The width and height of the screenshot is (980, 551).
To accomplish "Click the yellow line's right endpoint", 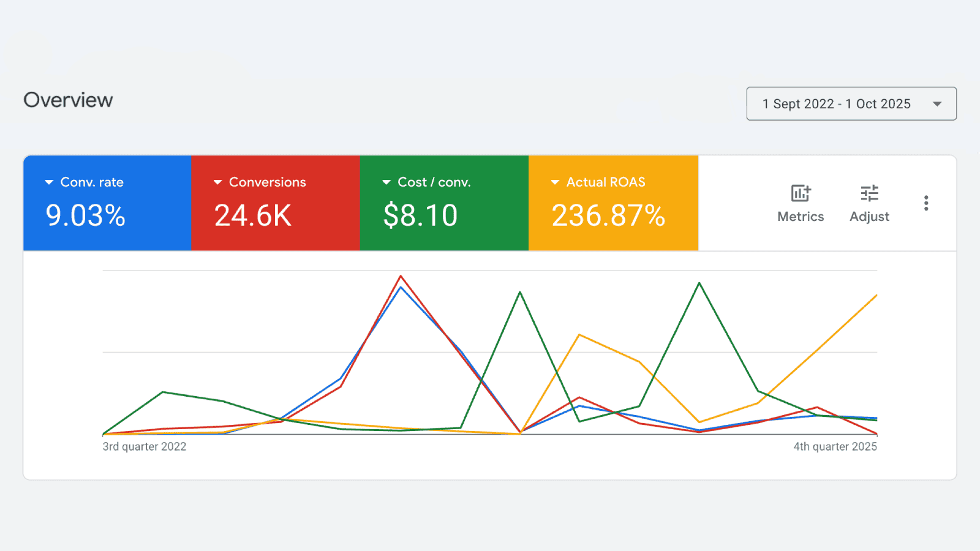I will (x=876, y=296).
